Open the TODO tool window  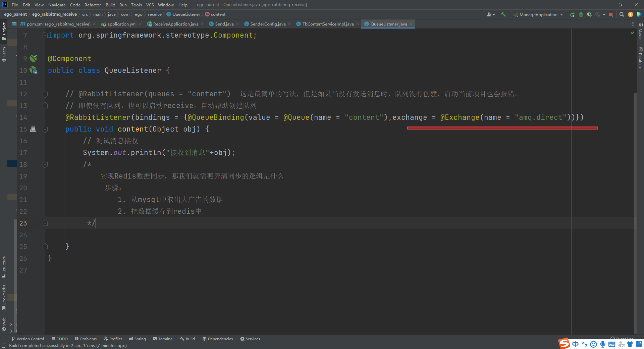coord(60,339)
